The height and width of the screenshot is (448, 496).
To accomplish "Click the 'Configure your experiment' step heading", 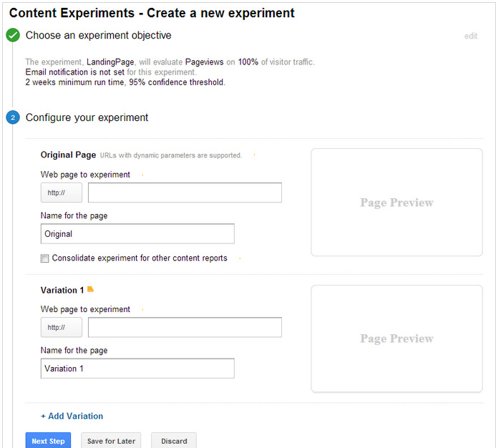I will pyautogui.click(x=87, y=117).
